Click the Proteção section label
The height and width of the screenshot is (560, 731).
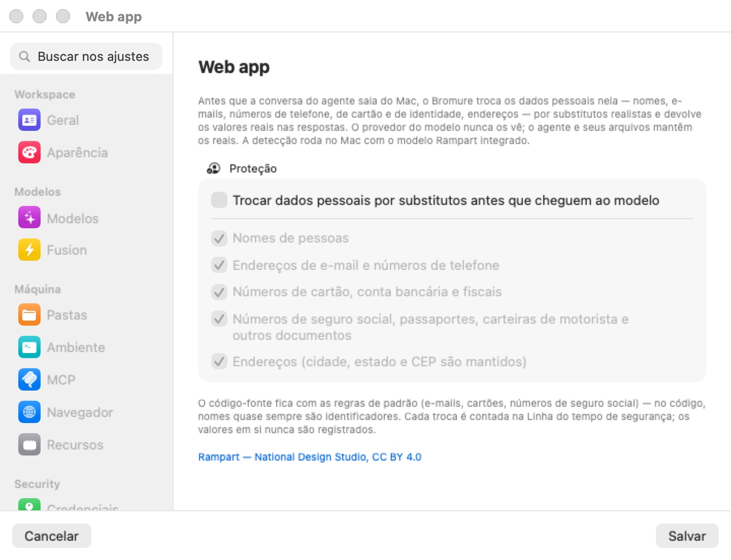[253, 168]
